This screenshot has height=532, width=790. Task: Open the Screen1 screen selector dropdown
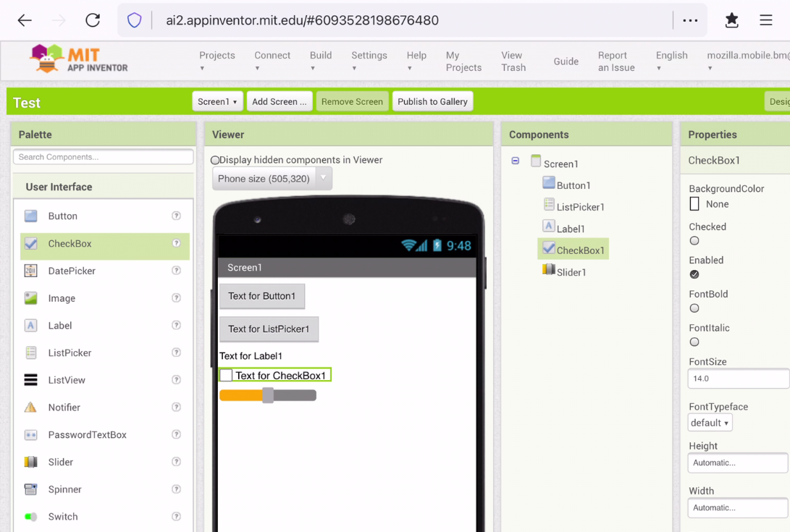217,101
